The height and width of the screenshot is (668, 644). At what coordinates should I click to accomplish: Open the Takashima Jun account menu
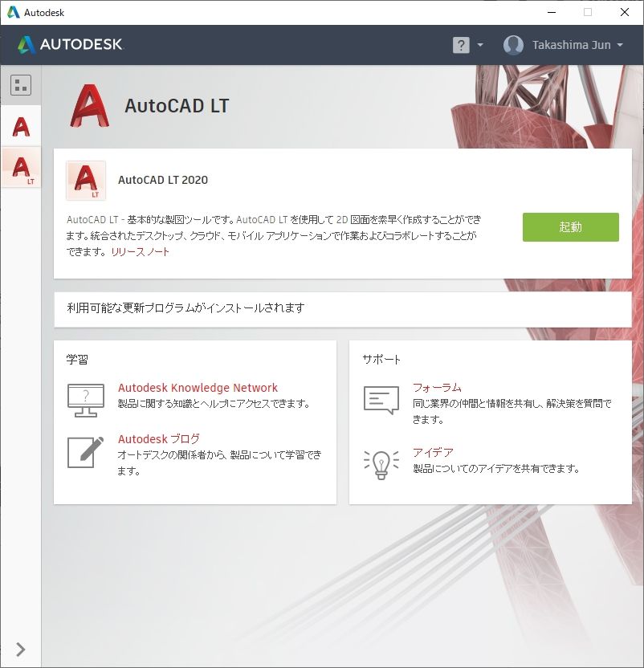[x=577, y=45]
